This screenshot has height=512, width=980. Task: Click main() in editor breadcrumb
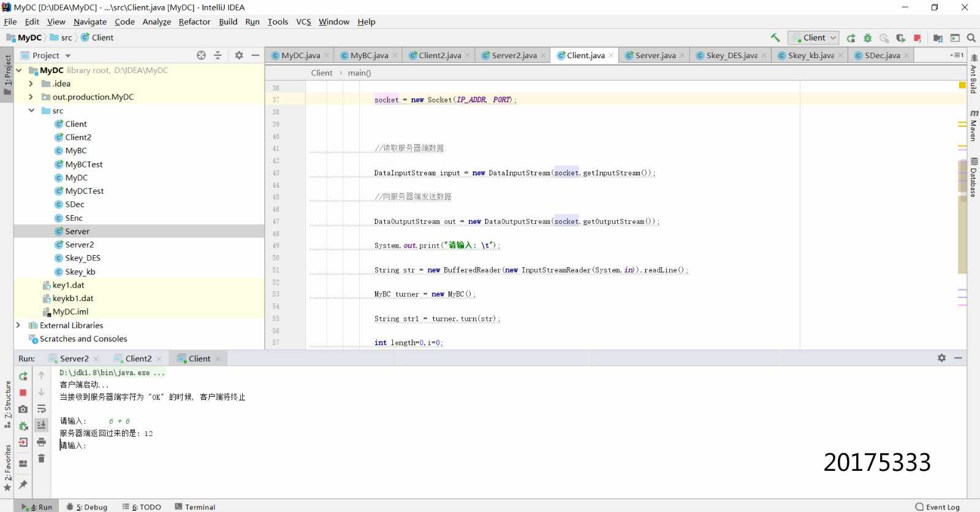coord(359,73)
